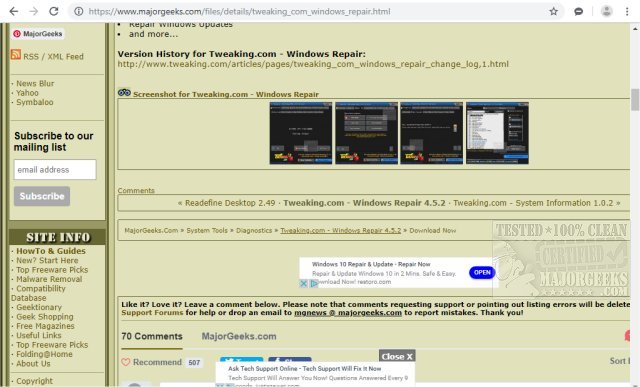Switch to the 70 Comments tab
Screen dimensions: 640x387
(152, 336)
